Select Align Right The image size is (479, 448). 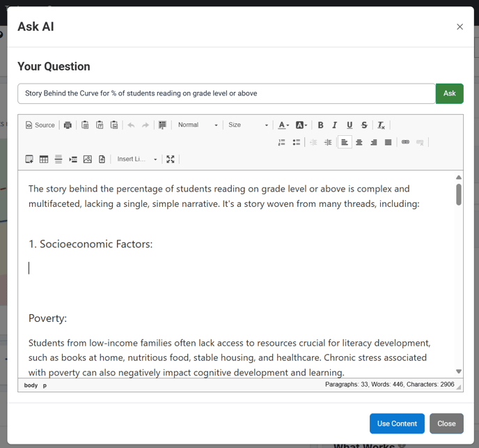[374, 142]
